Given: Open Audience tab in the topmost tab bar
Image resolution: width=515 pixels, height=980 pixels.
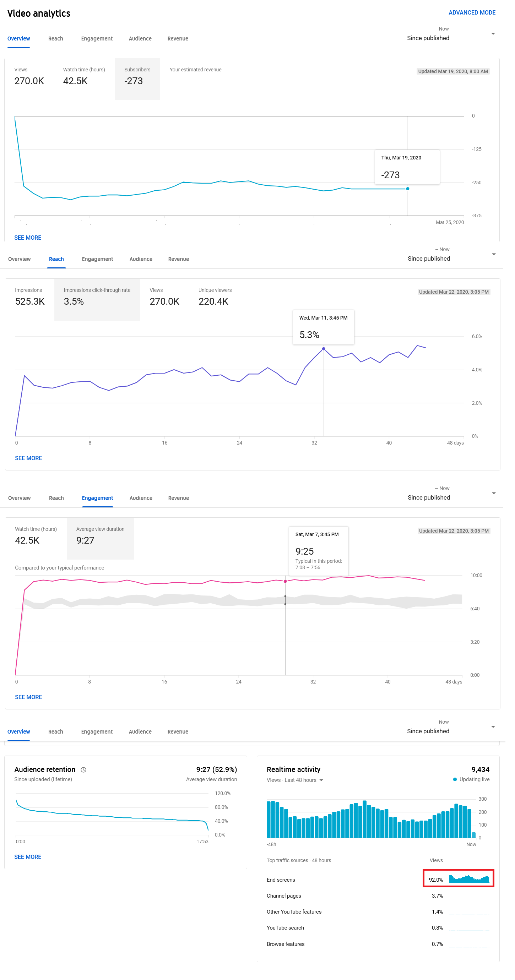Looking at the screenshot, I should 140,38.
